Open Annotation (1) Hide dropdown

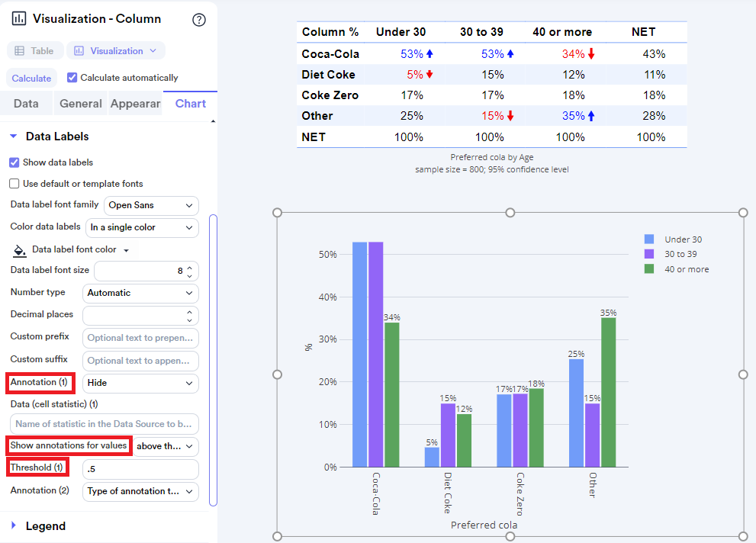(x=140, y=383)
